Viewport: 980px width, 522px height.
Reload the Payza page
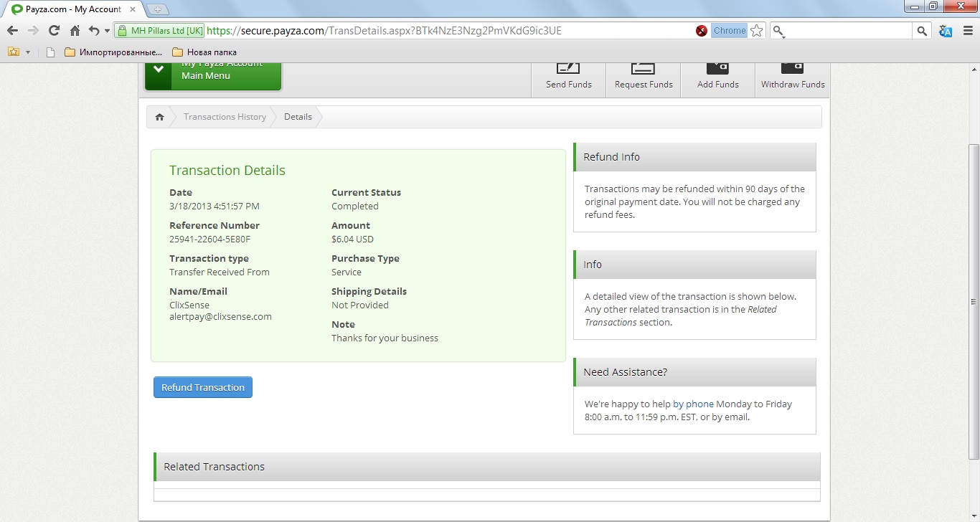54,31
